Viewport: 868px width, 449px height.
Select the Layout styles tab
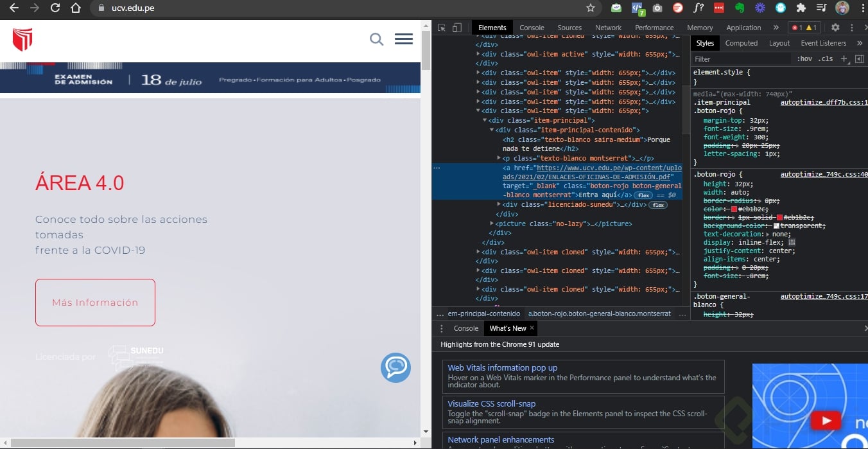tap(779, 43)
